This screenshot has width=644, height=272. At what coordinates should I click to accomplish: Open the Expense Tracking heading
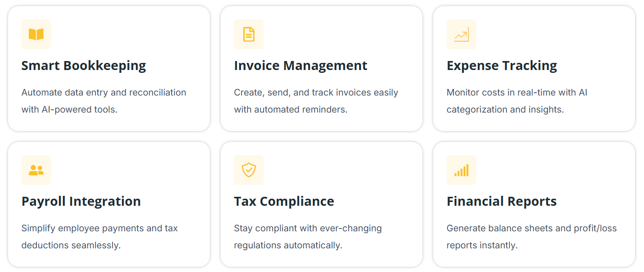(x=502, y=66)
